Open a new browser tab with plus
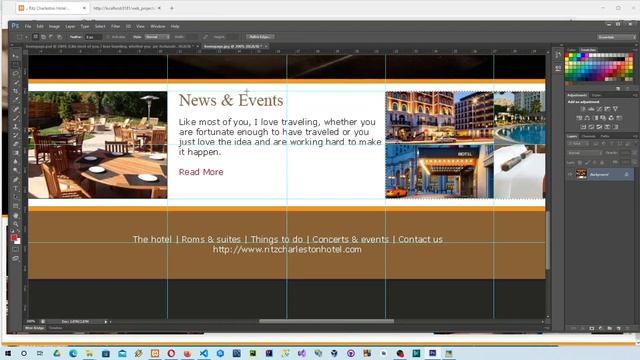 coord(172,8)
